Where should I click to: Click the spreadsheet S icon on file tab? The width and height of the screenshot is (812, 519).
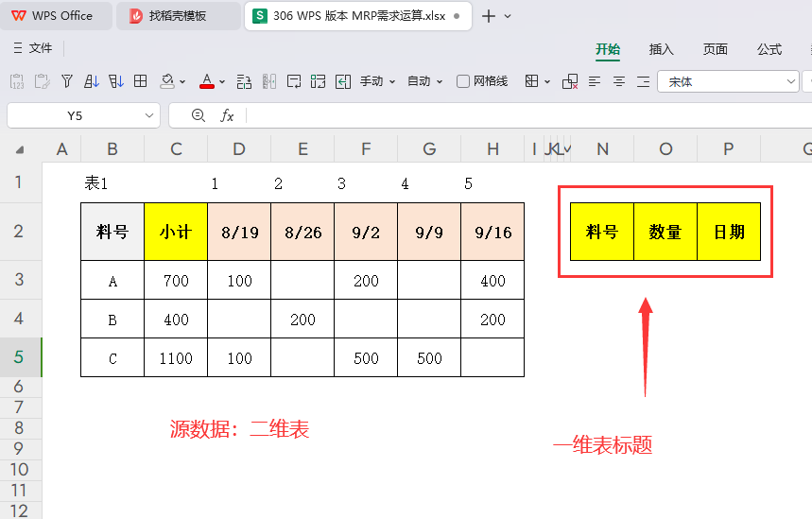(259, 16)
